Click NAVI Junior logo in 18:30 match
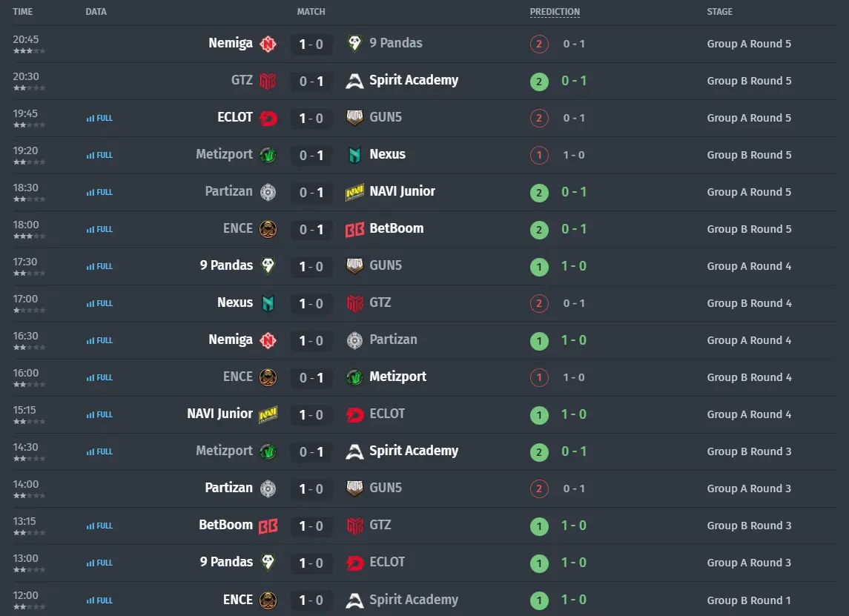Viewport: 849px width, 616px height. click(x=354, y=192)
